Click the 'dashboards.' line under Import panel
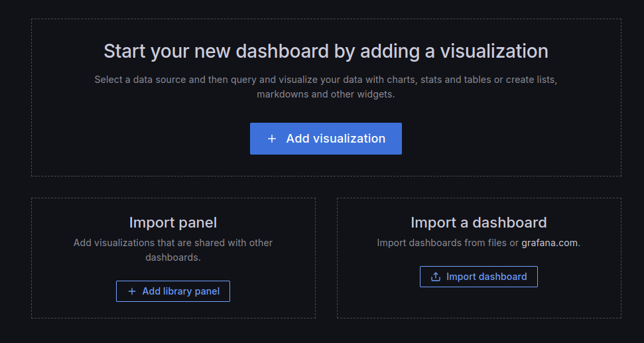This screenshot has height=343, width=644. (x=173, y=257)
